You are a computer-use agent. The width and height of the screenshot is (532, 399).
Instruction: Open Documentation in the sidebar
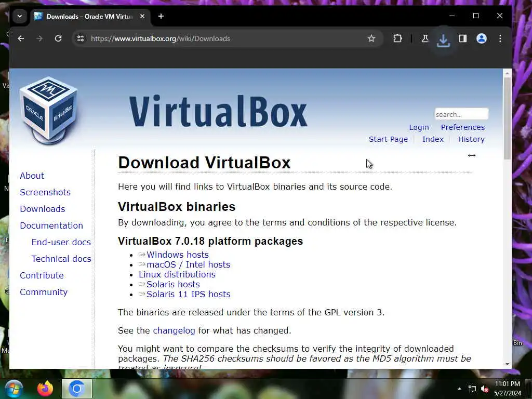(51, 225)
